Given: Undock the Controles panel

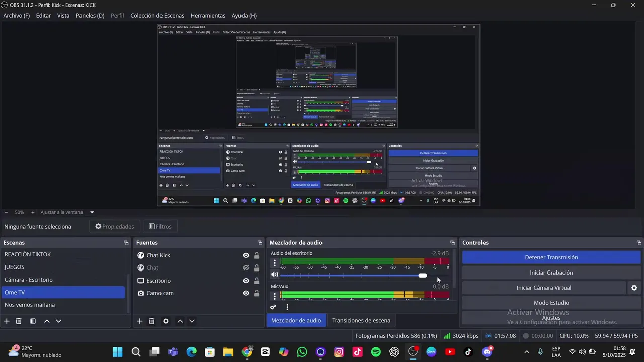Looking at the screenshot, I should click(639, 243).
